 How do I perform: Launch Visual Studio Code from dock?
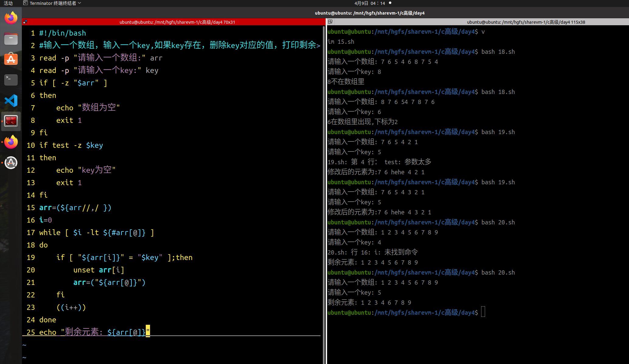11,101
